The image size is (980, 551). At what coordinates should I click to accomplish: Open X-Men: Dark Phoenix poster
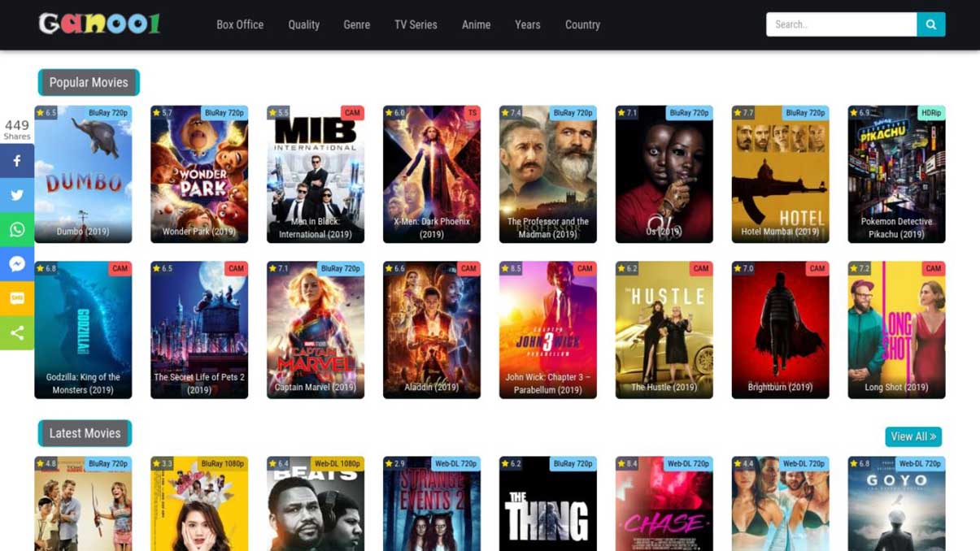click(x=432, y=174)
